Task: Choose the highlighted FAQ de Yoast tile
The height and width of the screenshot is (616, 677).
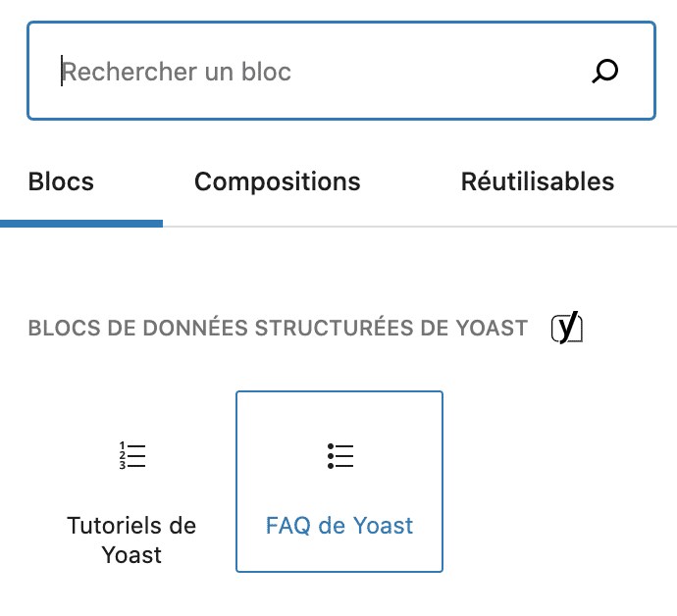Action: 339,482
